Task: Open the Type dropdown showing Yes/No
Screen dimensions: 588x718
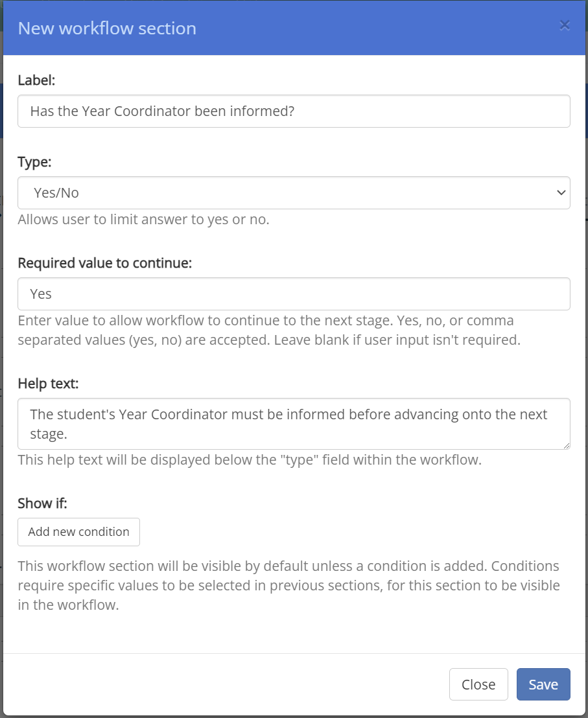Action: click(294, 192)
